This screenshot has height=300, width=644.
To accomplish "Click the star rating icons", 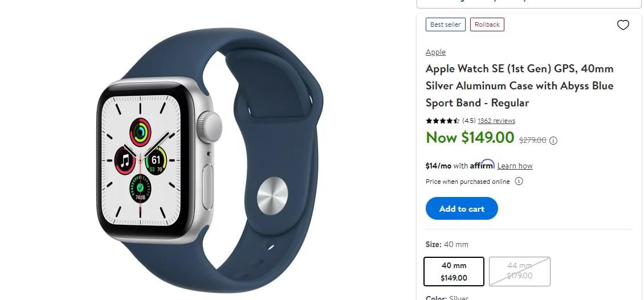I will [x=443, y=121].
